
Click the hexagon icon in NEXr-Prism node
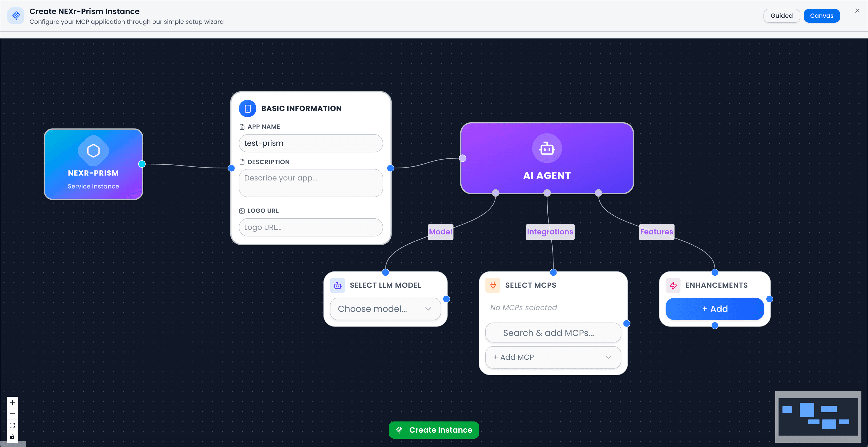pos(93,151)
